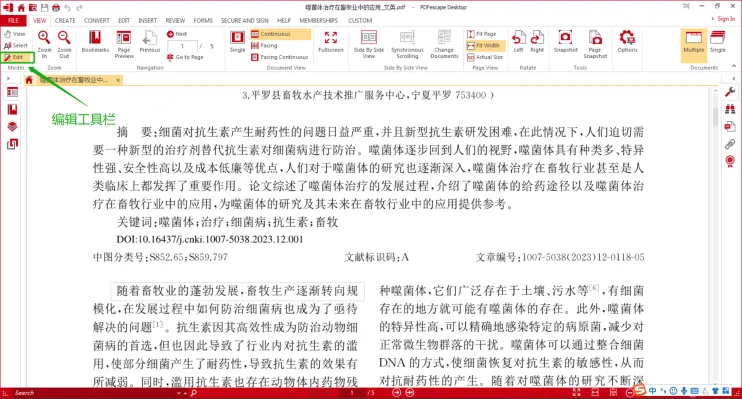The image size is (742, 399).
Task: Show Page Preview
Action: click(x=124, y=44)
